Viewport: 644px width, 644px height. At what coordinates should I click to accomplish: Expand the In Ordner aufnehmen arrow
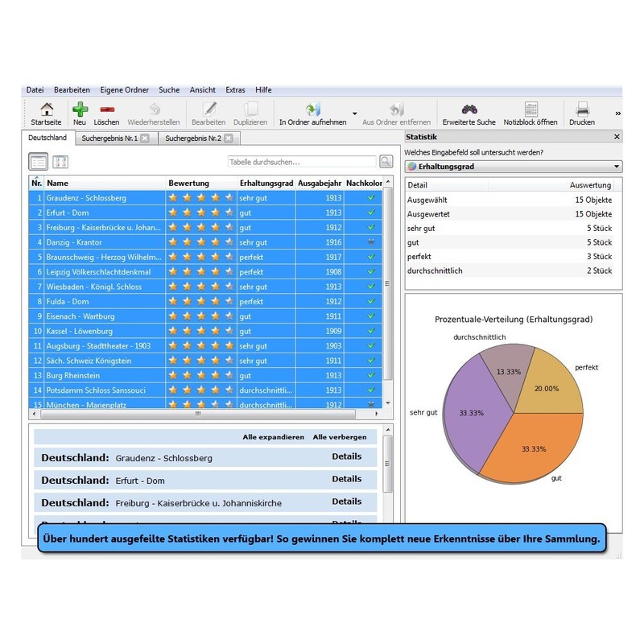point(355,114)
